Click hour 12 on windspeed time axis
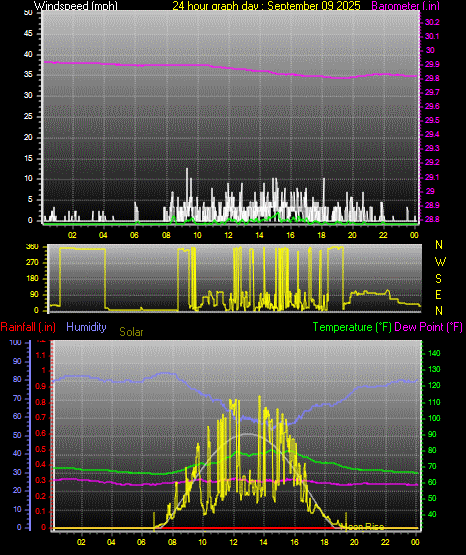 (228, 235)
